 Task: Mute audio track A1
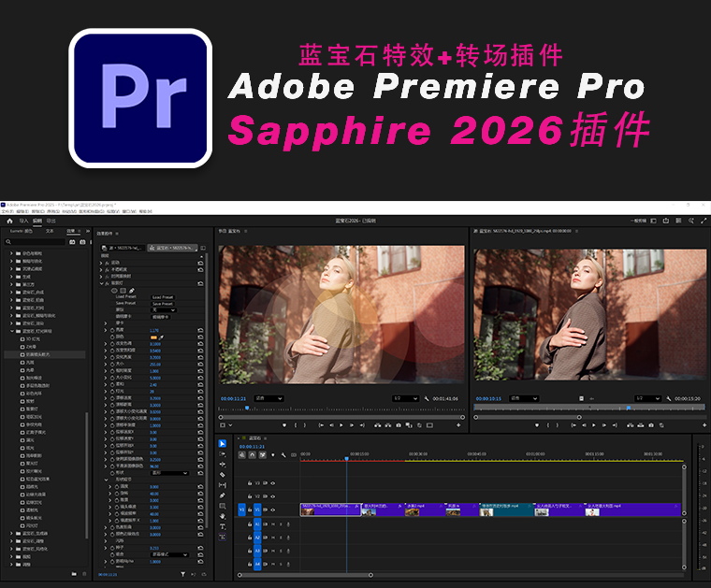click(273, 524)
